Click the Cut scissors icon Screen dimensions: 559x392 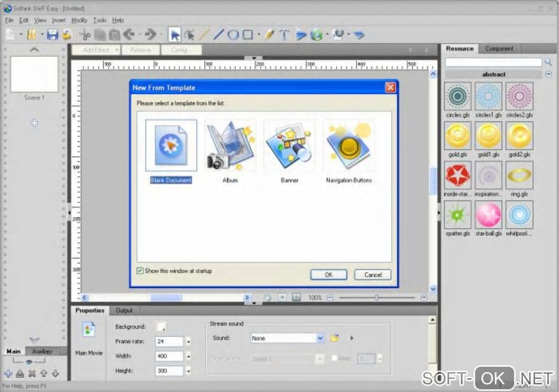coord(85,35)
